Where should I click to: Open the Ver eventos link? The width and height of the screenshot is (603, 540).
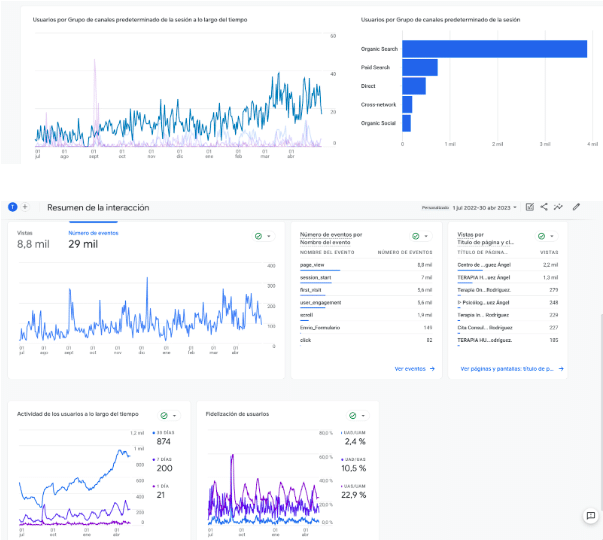411,369
